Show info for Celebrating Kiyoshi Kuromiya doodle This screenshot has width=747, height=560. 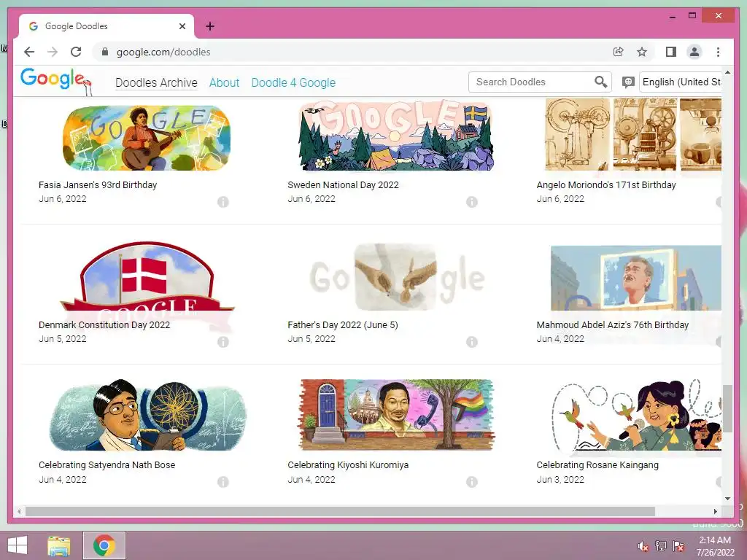(x=472, y=482)
